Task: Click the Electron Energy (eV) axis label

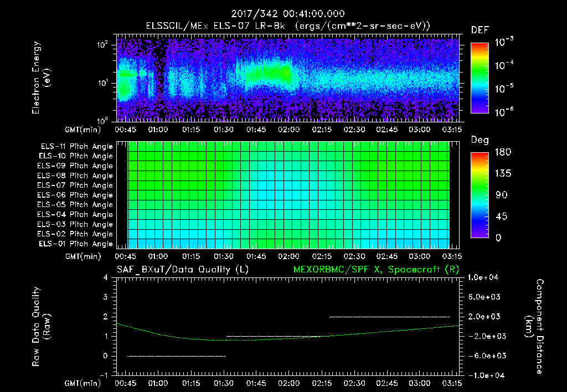Action: [40, 78]
